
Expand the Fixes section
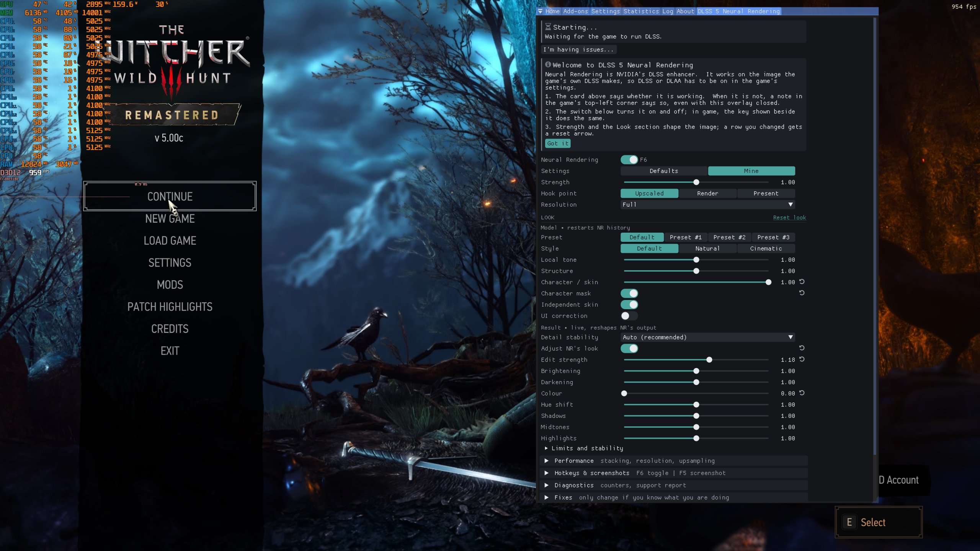(x=674, y=497)
